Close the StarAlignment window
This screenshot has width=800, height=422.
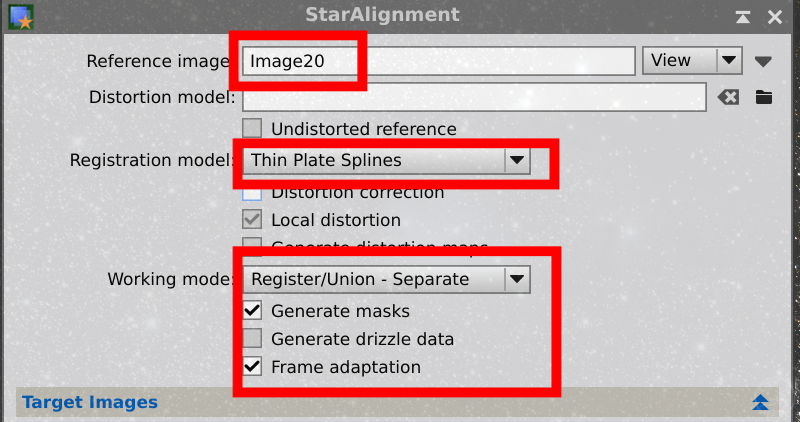coord(775,17)
